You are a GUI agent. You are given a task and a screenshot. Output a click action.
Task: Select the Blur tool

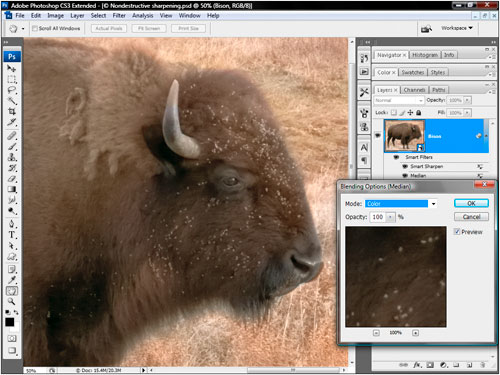12,200
